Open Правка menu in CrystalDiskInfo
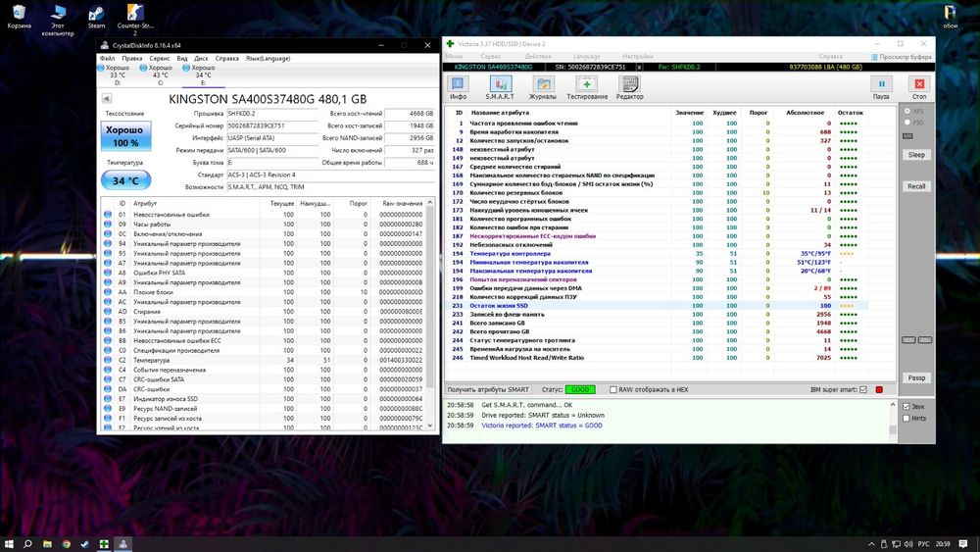The image size is (980, 552). click(132, 58)
